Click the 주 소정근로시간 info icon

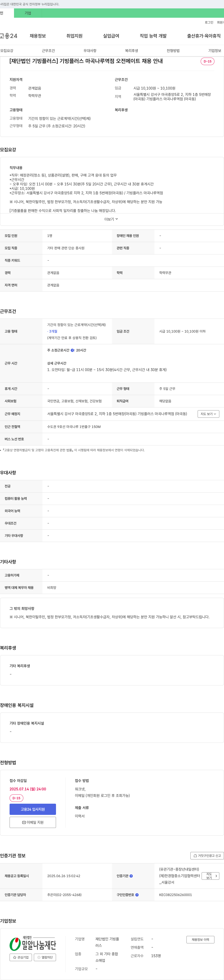click(72, 350)
